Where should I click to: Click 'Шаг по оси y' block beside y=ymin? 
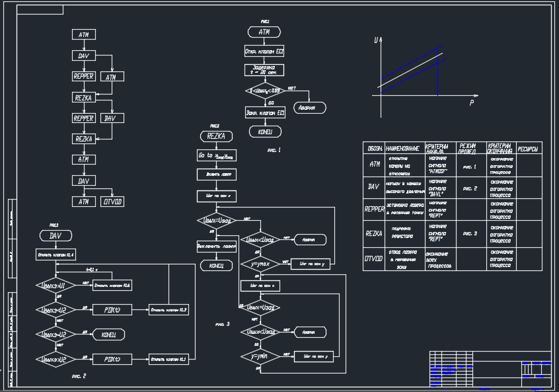click(314, 356)
